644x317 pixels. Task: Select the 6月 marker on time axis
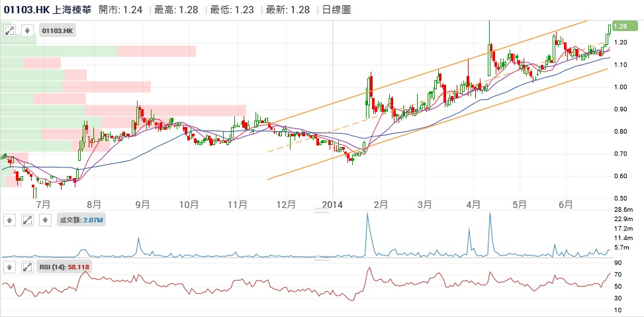coord(565,204)
